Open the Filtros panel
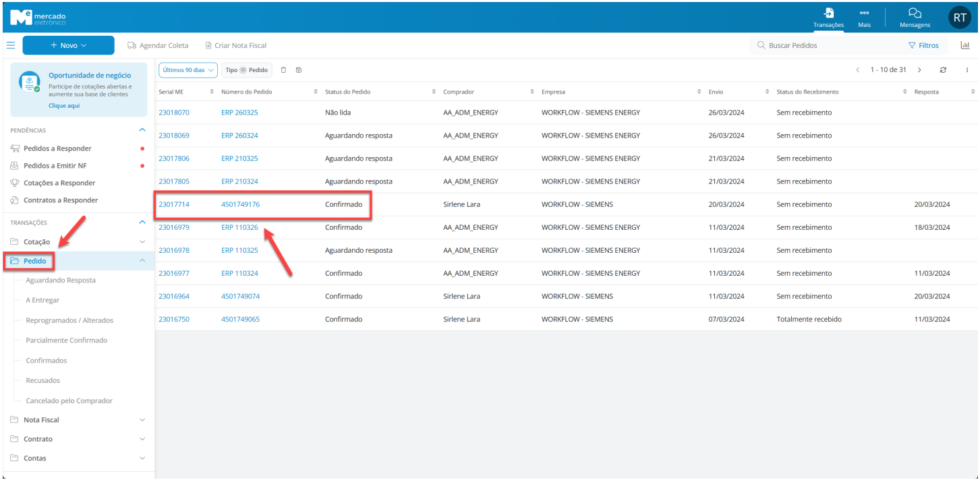The image size is (980, 480). point(923,45)
